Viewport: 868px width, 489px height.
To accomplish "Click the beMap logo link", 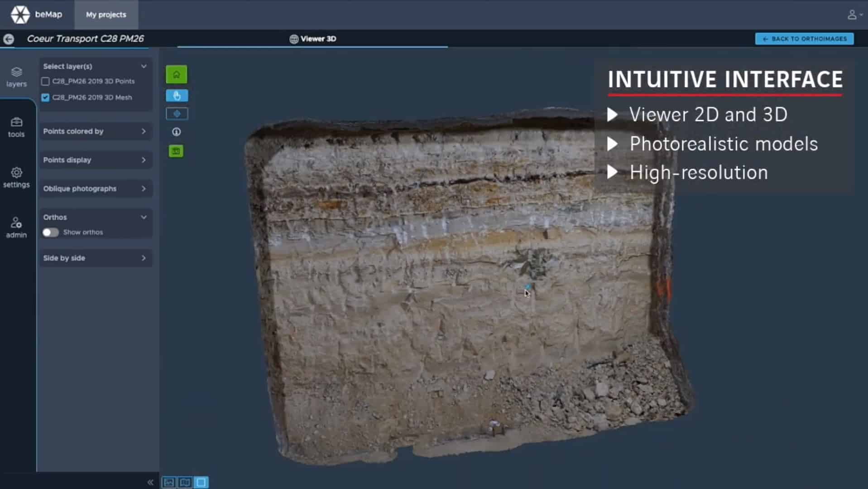I will [36, 15].
